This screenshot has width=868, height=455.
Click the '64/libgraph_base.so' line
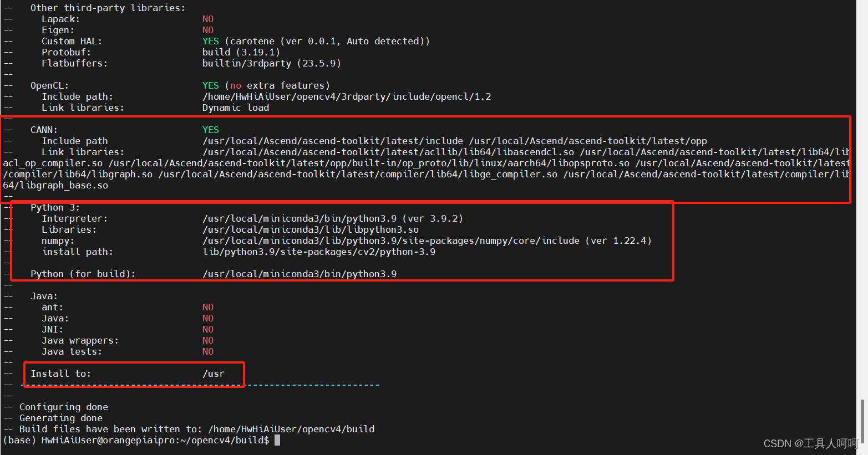click(x=55, y=185)
